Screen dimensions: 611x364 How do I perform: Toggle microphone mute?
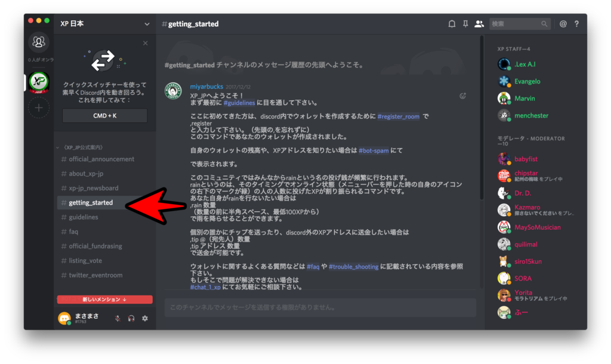pos(118,319)
